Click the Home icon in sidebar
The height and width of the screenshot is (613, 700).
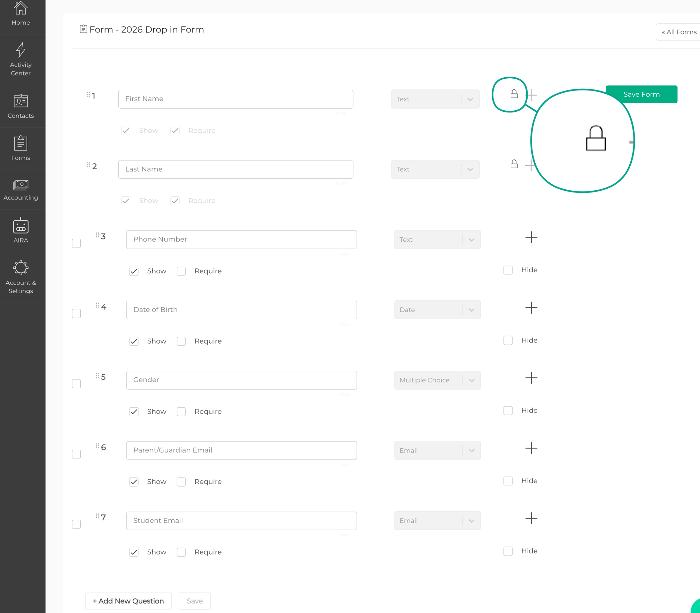pyautogui.click(x=21, y=8)
